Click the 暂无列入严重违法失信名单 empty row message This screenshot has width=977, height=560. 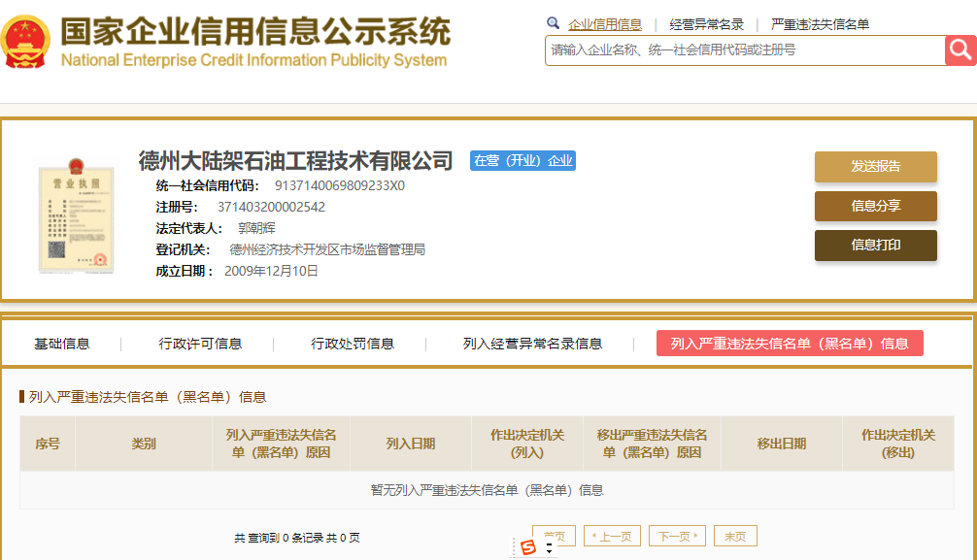(487, 490)
